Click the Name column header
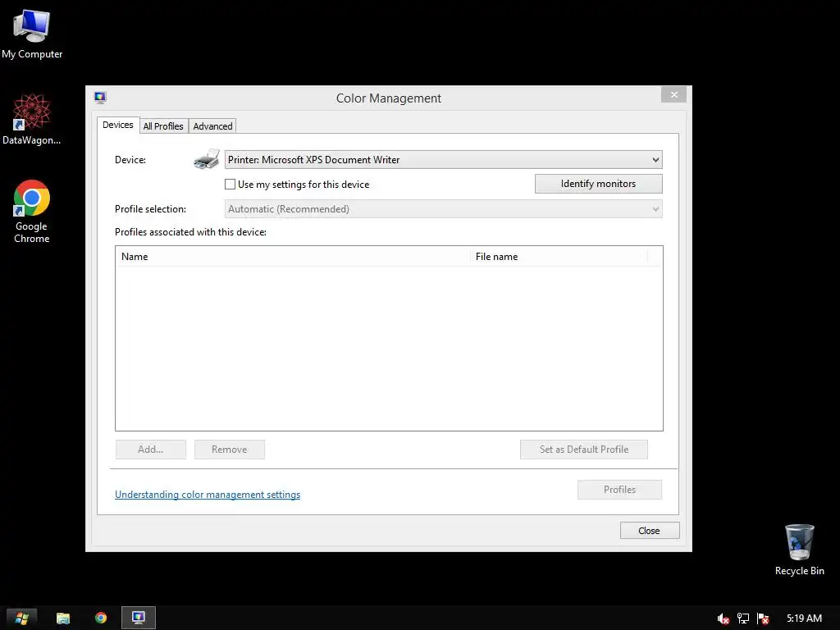This screenshot has width=840, height=630. point(293,257)
